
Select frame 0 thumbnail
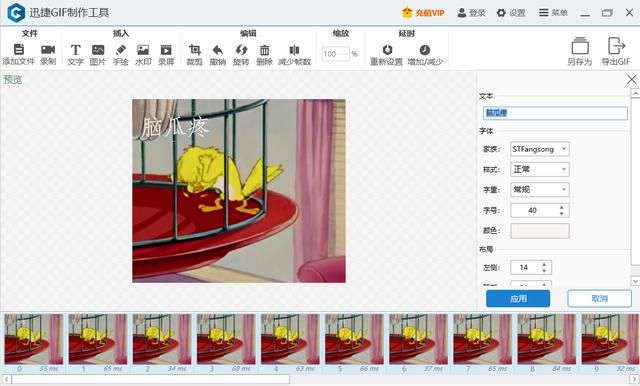[34, 339]
